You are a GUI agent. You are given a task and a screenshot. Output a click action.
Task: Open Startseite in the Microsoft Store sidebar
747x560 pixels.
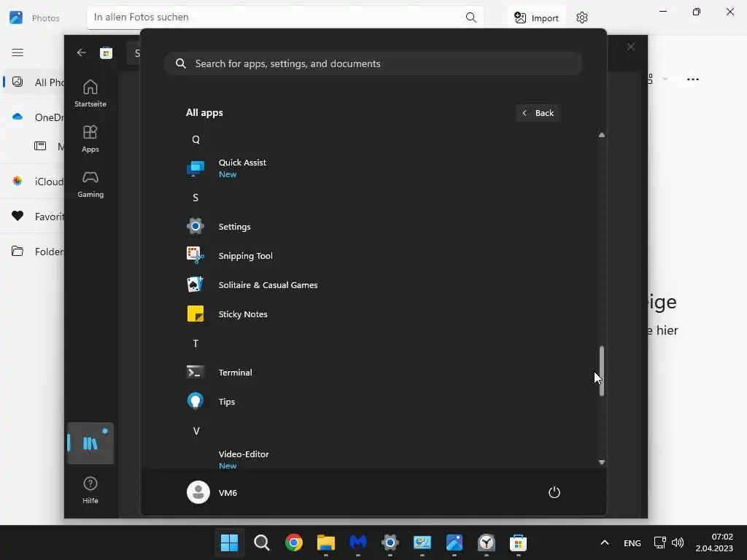(x=90, y=94)
